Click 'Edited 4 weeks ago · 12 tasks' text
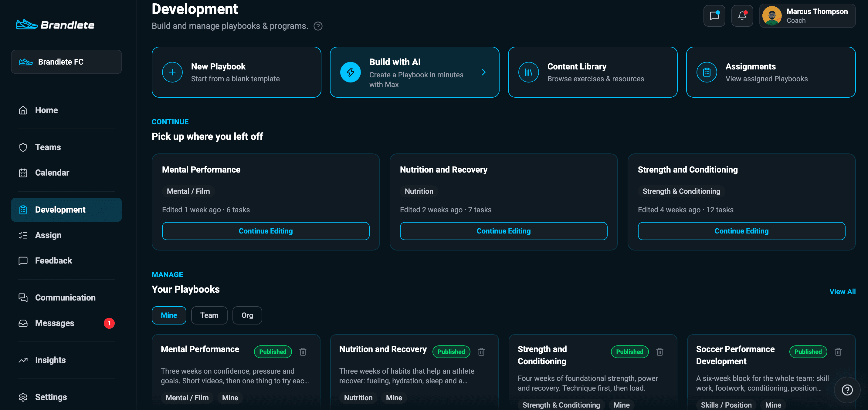This screenshot has height=410, width=868. pyautogui.click(x=685, y=210)
